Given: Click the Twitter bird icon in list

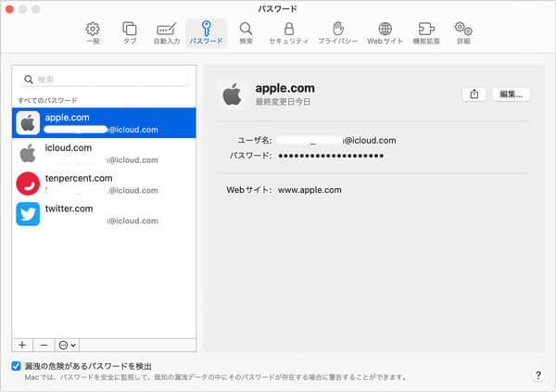Looking at the screenshot, I should click(28, 214).
